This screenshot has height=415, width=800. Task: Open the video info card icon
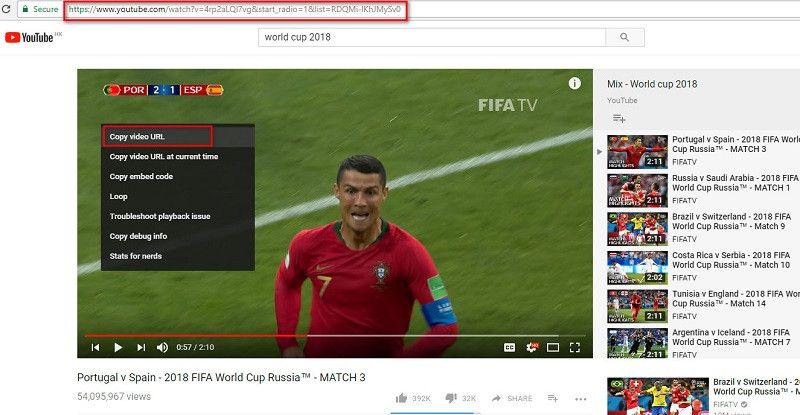(574, 83)
